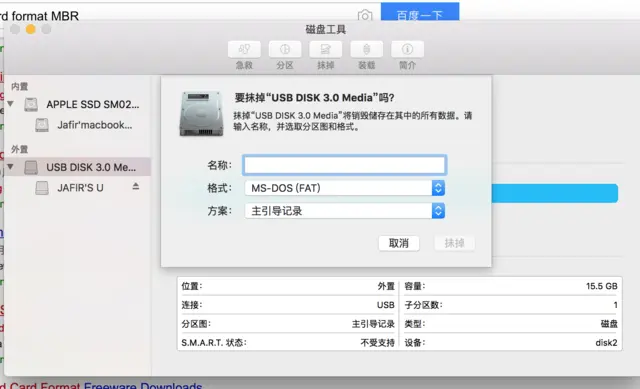Select Jafir'macbook... volume in sidebar

pos(95,125)
